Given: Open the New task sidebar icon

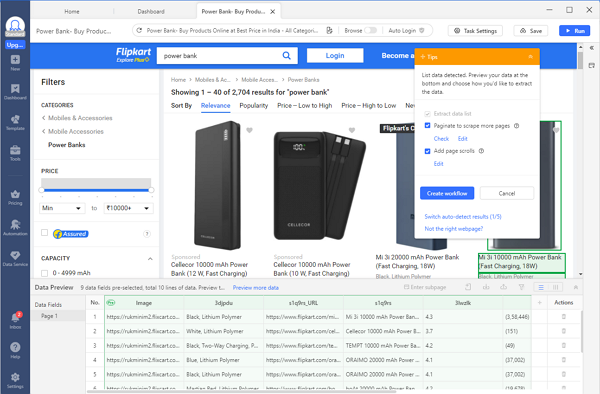Looking at the screenshot, I should [15, 63].
